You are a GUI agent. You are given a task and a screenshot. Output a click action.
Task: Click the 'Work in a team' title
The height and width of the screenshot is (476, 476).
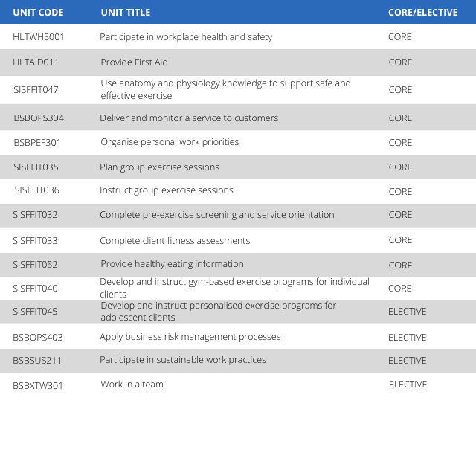[x=132, y=385]
